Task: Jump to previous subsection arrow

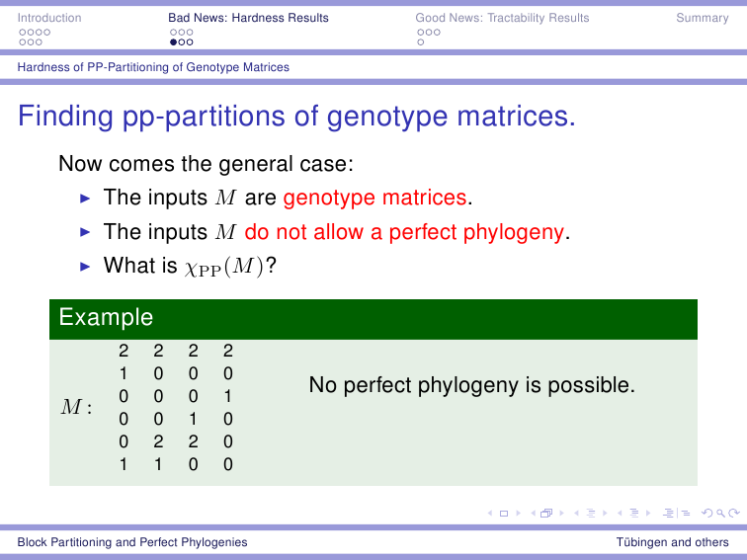Action: tap(576, 514)
